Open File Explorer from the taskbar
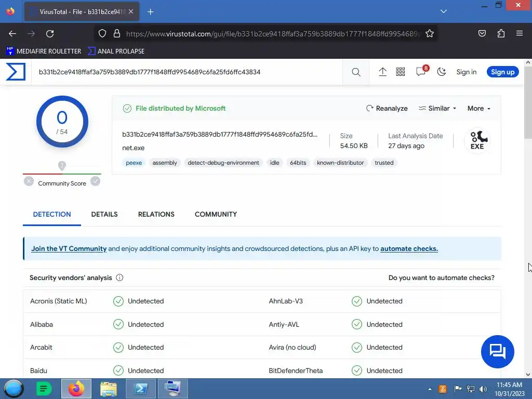This screenshot has height=399, width=532. 109,389
